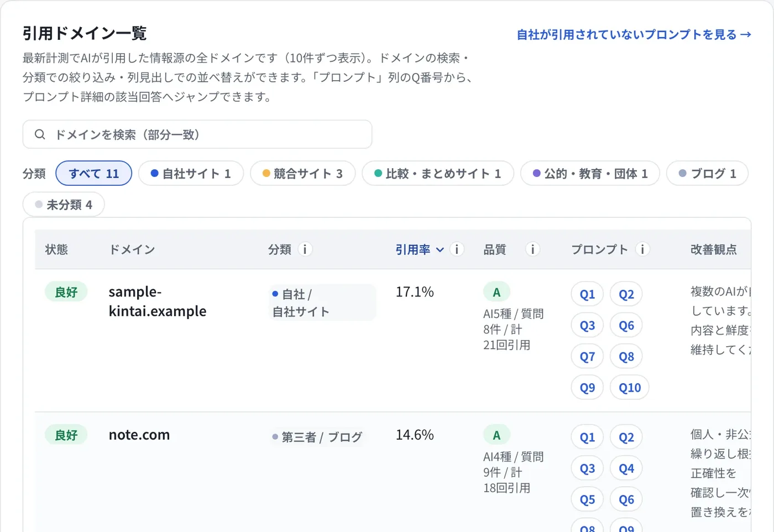Screen dimensions: 774x532
Task: Sort by 引用率 column chevron
Action: (x=440, y=250)
